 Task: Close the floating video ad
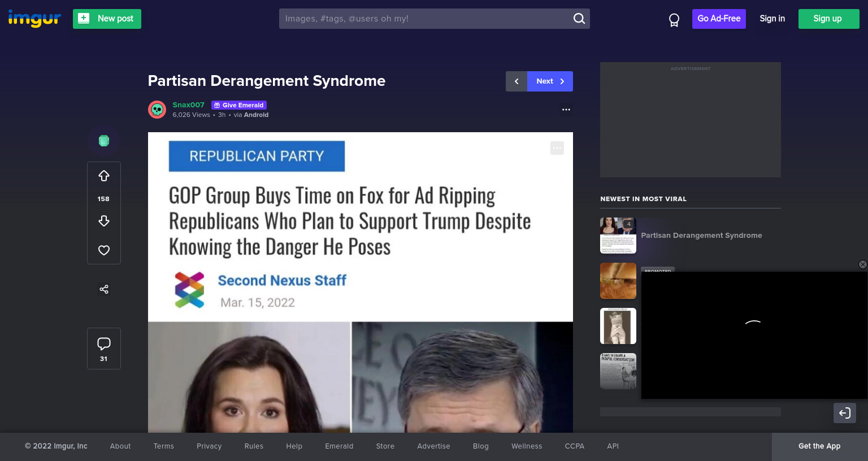click(862, 264)
